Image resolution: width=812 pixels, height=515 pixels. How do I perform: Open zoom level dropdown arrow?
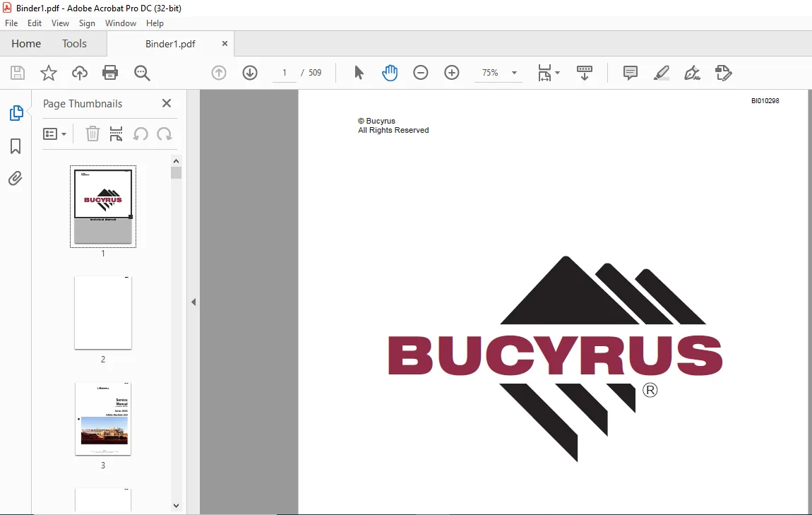[x=514, y=73]
